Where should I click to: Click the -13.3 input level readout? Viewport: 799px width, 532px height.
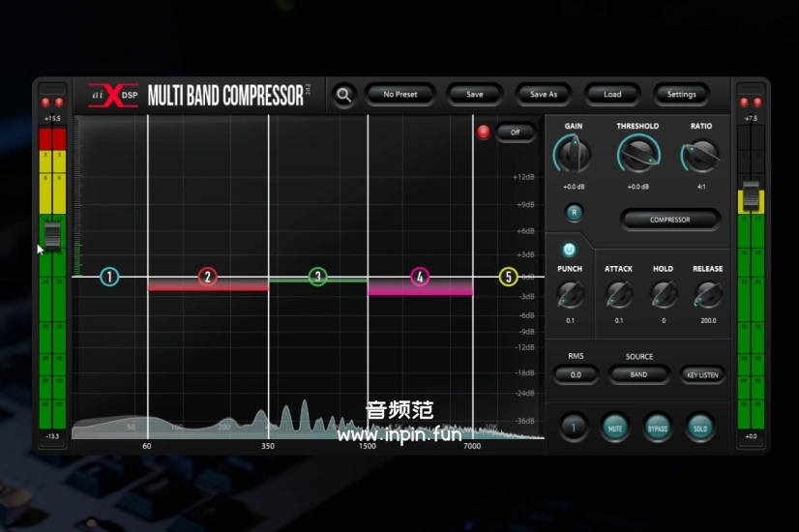click(52, 436)
